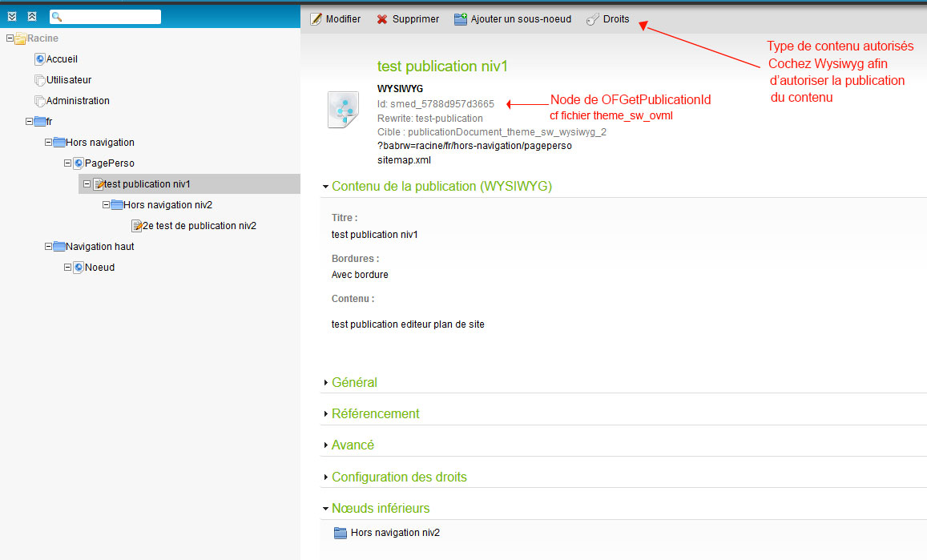Click the red Supprimer cross icon
The width and height of the screenshot is (927, 560).
click(x=382, y=19)
